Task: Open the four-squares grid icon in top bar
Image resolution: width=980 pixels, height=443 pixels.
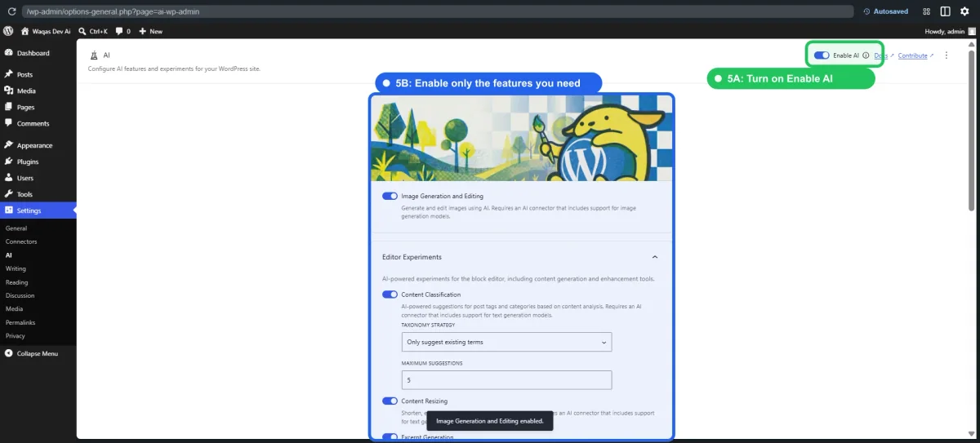Action: (x=927, y=11)
